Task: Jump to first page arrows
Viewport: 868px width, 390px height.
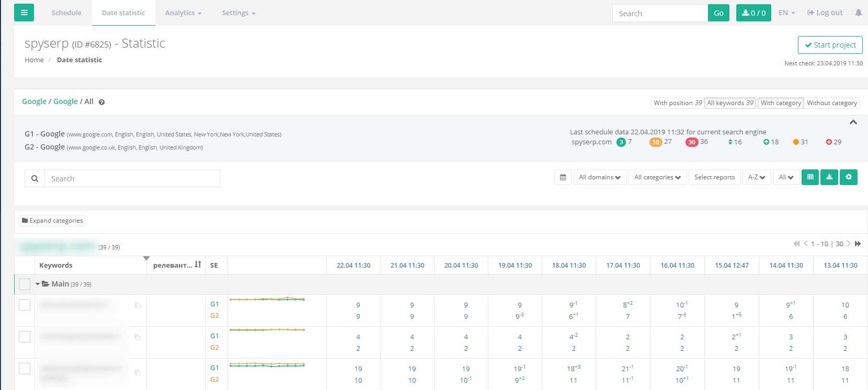Action: pyautogui.click(x=796, y=244)
